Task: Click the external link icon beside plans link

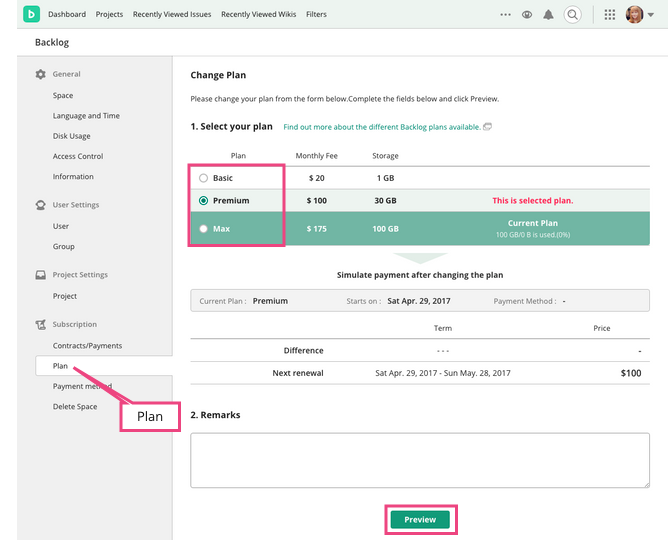Action: point(487,126)
